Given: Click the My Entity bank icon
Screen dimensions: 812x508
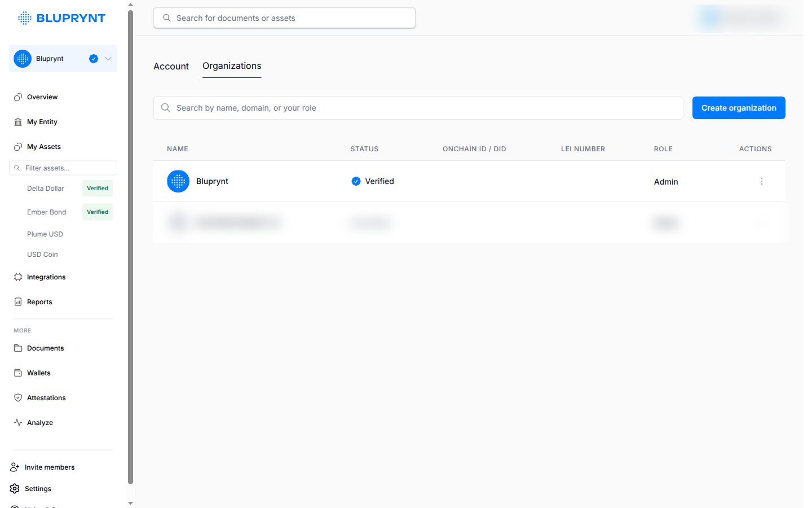Looking at the screenshot, I should [x=18, y=122].
